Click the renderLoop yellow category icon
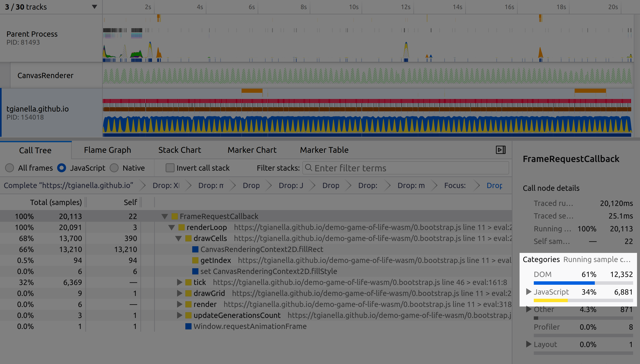The image size is (640, 364). (x=181, y=227)
